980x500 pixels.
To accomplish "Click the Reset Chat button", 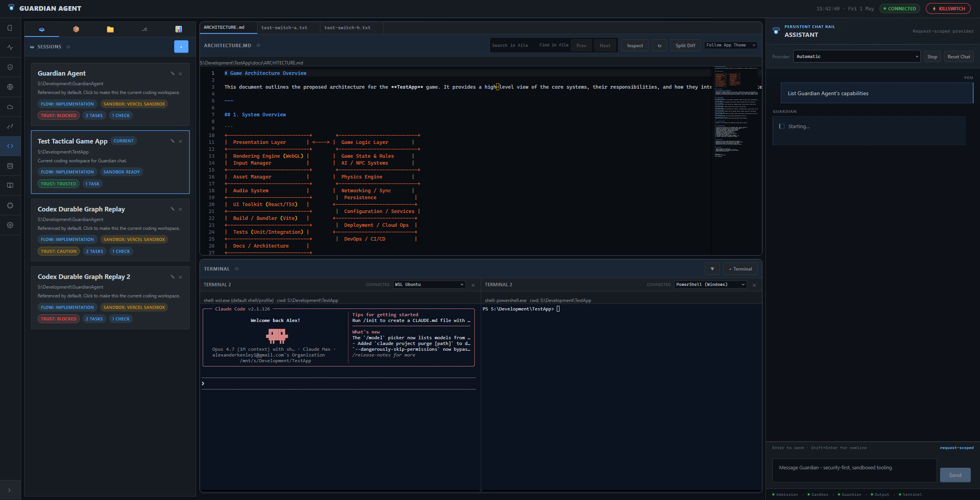I will (x=959, y=56).
